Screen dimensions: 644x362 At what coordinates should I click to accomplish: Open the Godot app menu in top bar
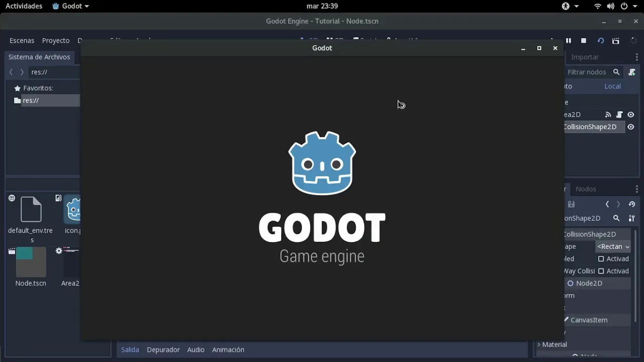tap(70, 6)
